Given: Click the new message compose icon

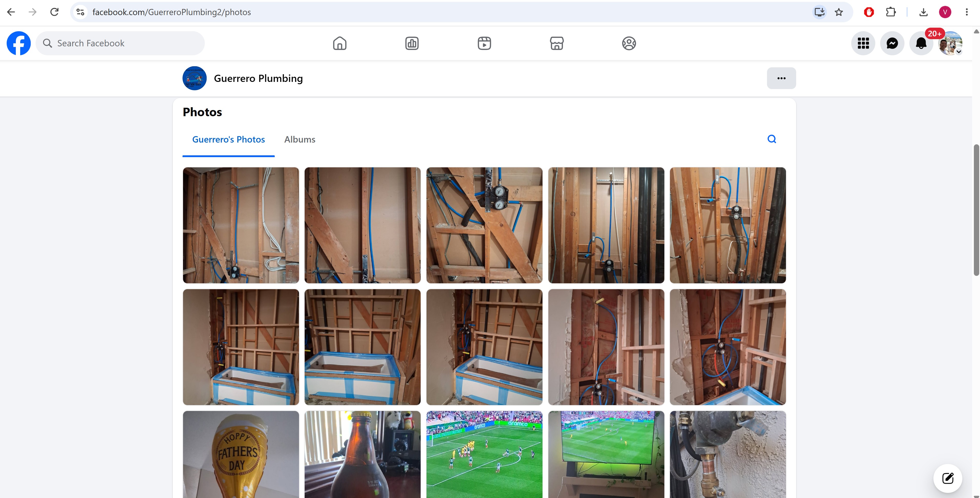Looking at the screenshot, I should [x=948, y=478].
